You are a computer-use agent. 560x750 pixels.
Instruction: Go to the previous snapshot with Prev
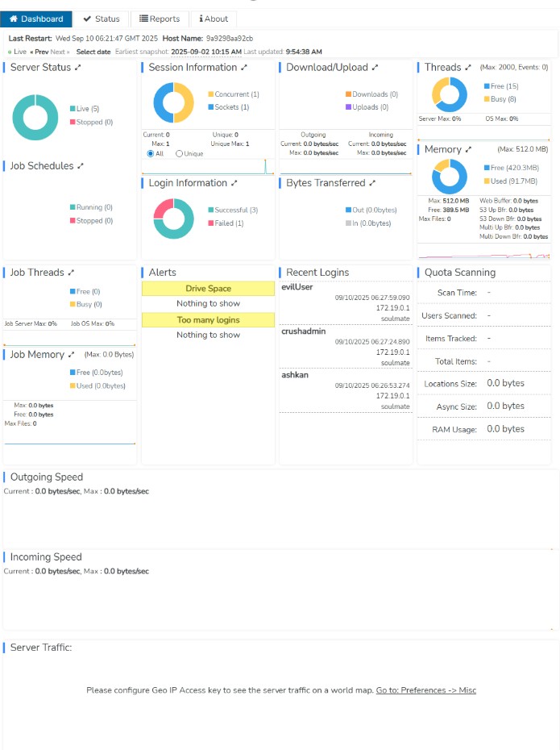(x=39, y=52)
